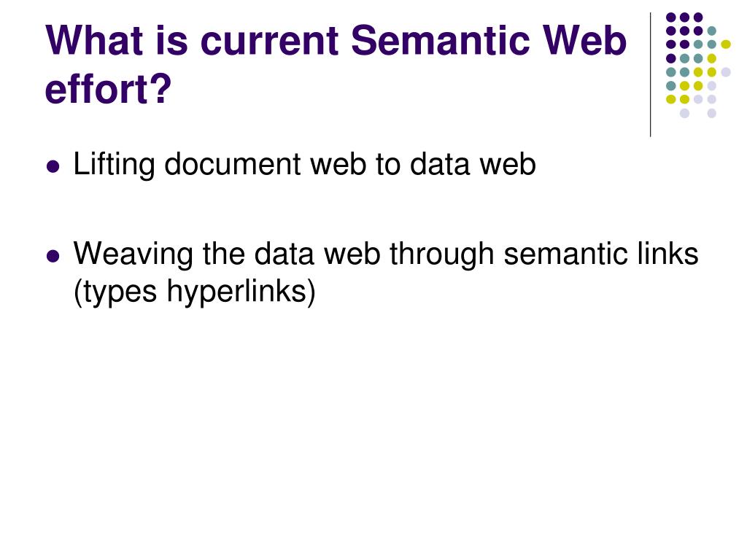Click the bullet marker before "Lifting document web"
Image resolution: width=747 pixels, height=560 pixels.
click(53, 166)
